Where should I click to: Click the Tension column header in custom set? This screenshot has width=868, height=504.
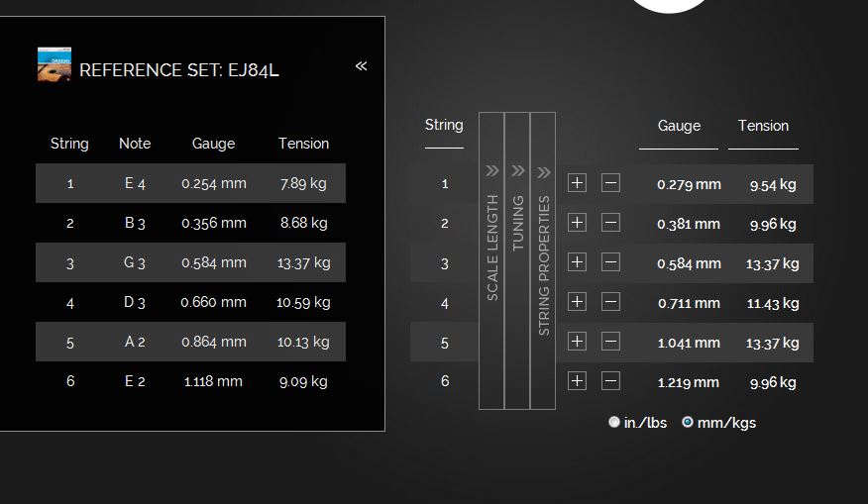763,126
